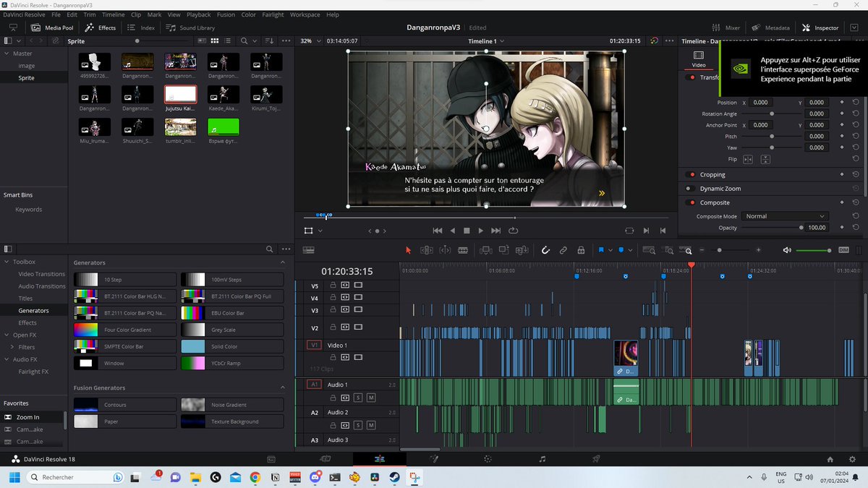Select the Selection Mode arrow tool
Screen dimensions: 868x488
pos(408,250)
